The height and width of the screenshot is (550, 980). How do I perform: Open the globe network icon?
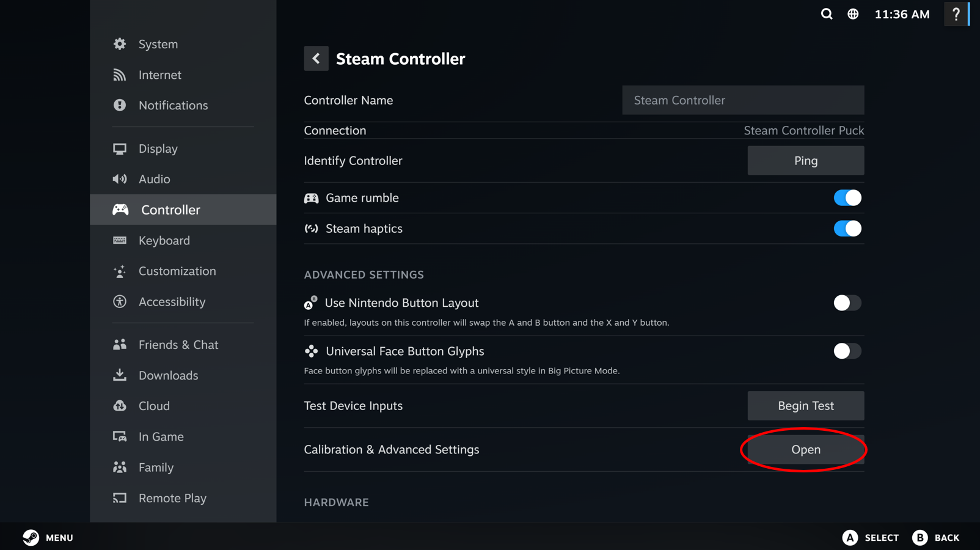853,14
